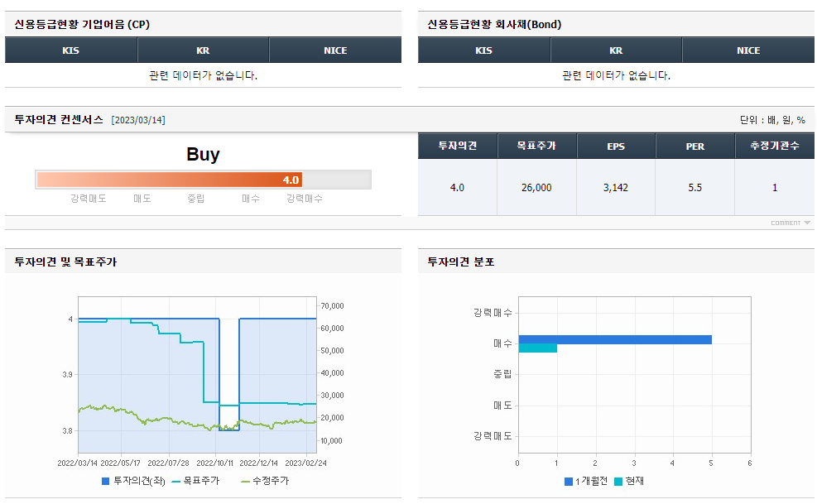Click 강력매도 category in distribution chart
The height and width of the screenshot is (504, 817).
click(493, 435)
